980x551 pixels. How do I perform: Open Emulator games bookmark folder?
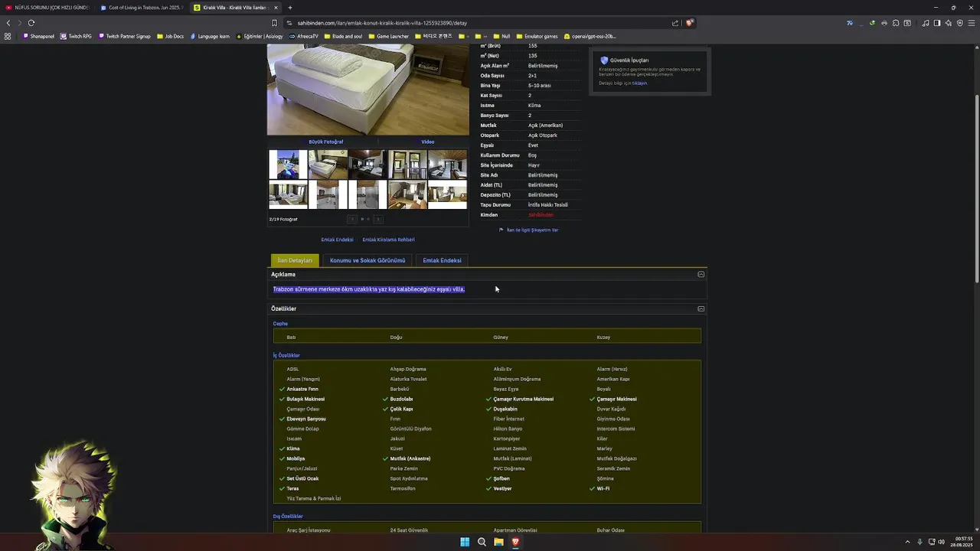(x=537, y=36)
